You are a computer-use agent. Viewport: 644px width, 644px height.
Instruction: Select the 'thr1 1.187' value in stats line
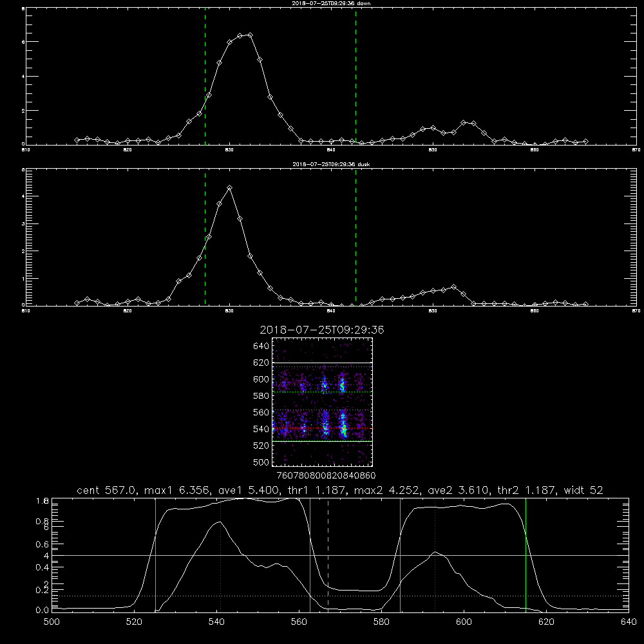(316, 490)
